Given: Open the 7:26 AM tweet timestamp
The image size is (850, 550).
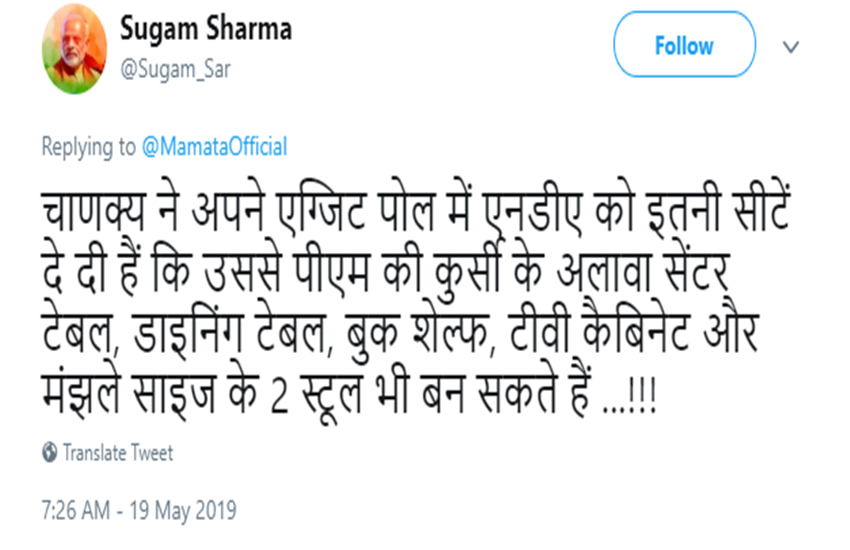Looking at the screenshot, I should [x=76, y=510].
